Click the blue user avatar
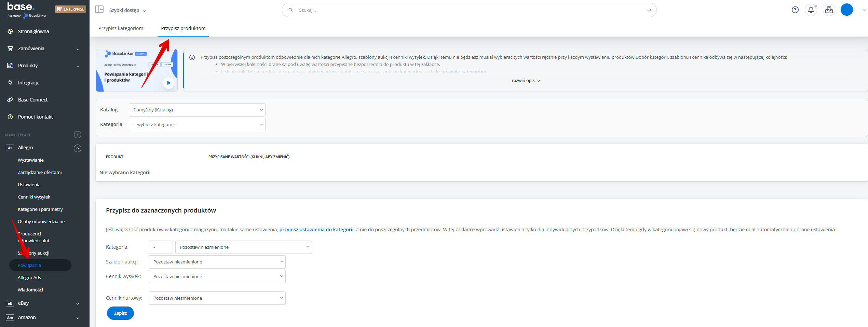The height and width of the screenshot is (327, 868). (846, 10)
